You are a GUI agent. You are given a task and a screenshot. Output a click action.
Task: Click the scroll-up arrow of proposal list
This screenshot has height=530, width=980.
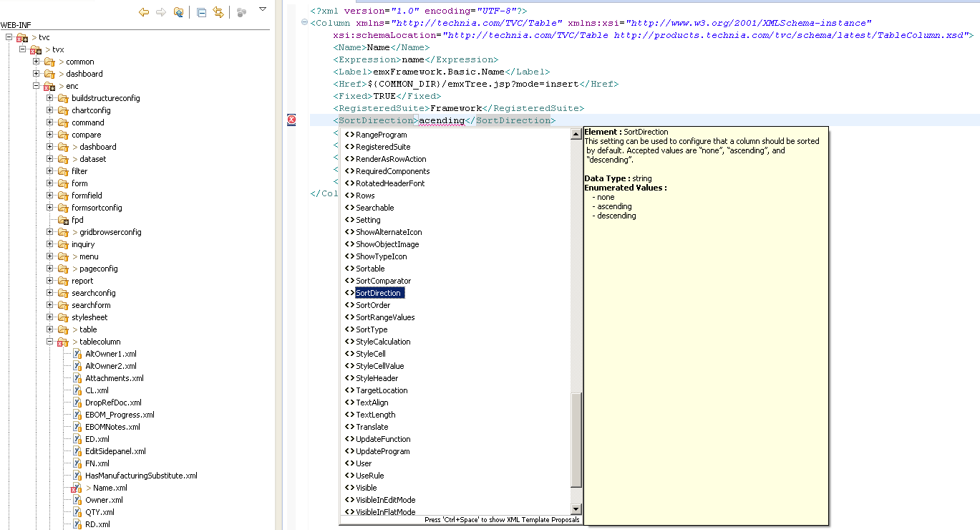[x=576, y=134]
